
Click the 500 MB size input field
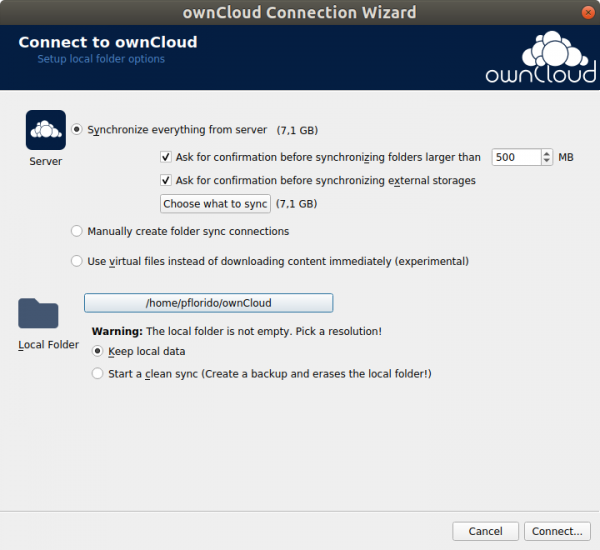[517, 157]
